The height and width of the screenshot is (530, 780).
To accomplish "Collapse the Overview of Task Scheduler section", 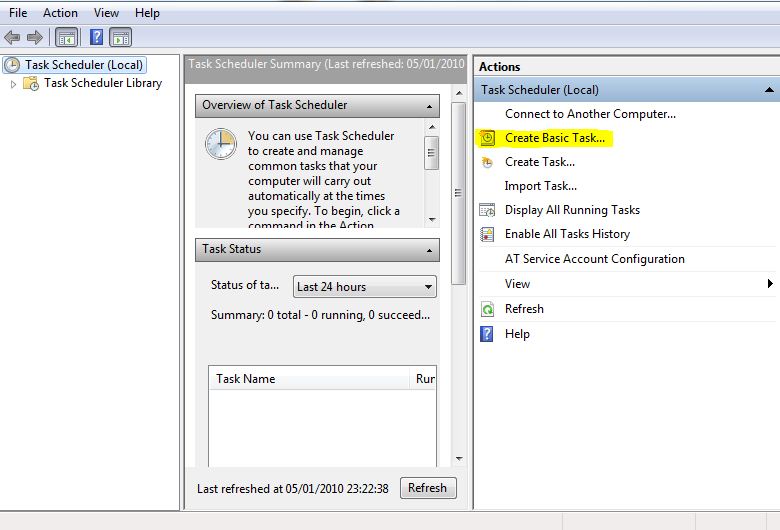I will point(430,106).
